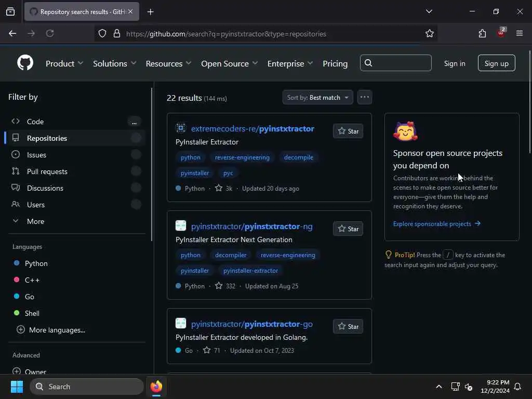Open Sort by Best match dropdown
This screenshot has height=399, width=532.
317,97
